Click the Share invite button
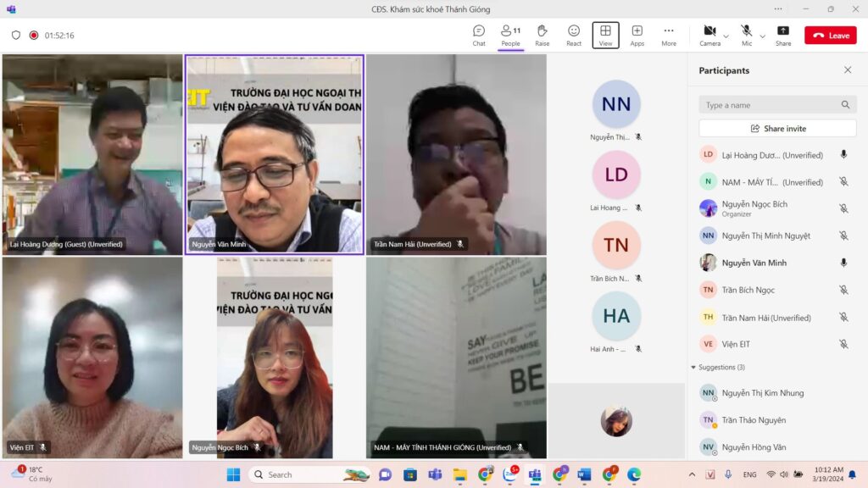 click(777, 129)
